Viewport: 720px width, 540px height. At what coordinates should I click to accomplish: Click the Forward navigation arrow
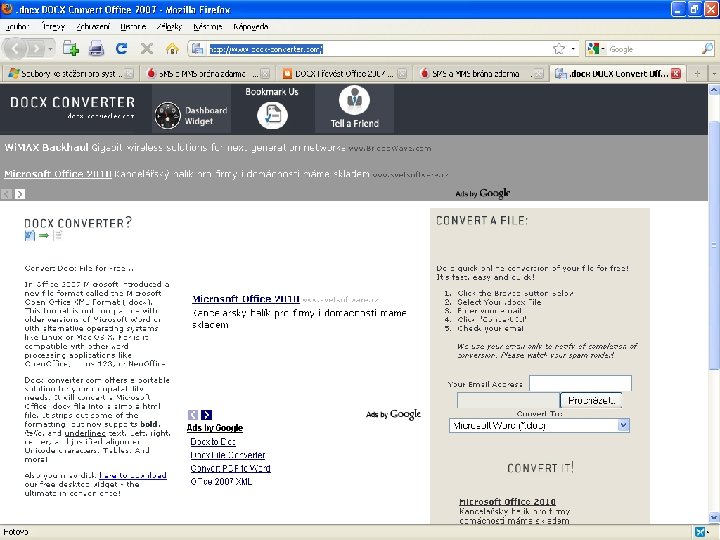click(35, 48)
